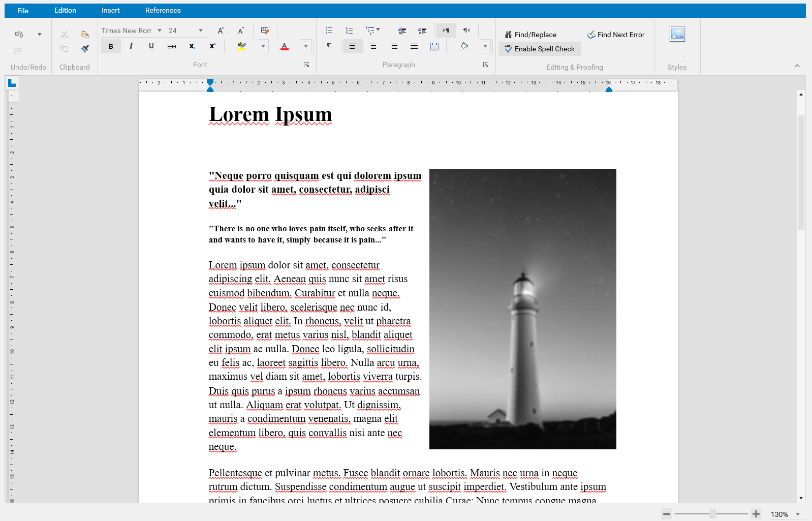Click the red font color swatch
The image size is (812, 521).
(x=285, y=46)
